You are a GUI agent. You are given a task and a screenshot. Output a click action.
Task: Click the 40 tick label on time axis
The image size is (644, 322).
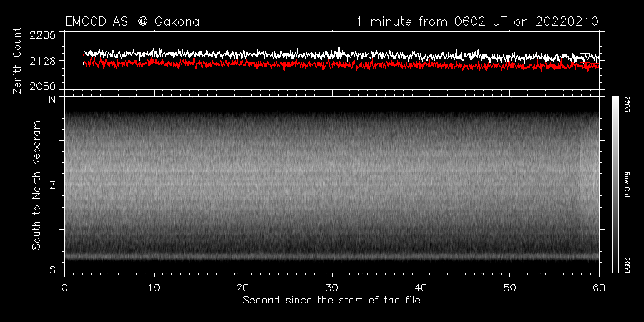coord(421,287)
